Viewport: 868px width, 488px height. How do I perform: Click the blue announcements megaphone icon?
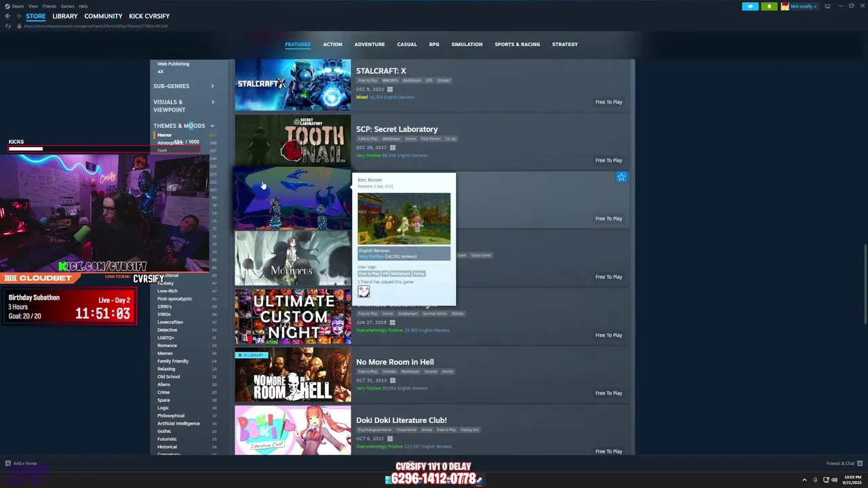tap(750, 6)
